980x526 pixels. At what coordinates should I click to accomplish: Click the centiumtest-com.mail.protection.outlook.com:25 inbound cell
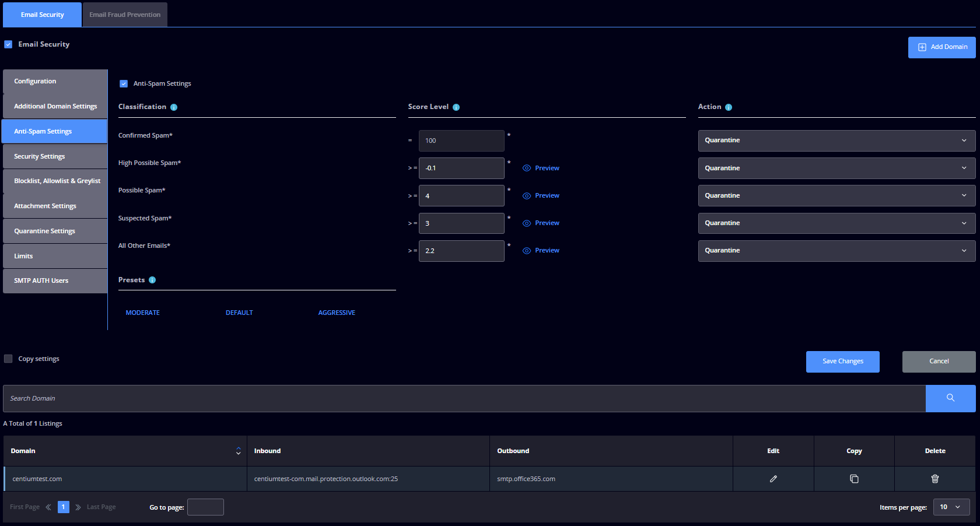(x=368, y=479)
